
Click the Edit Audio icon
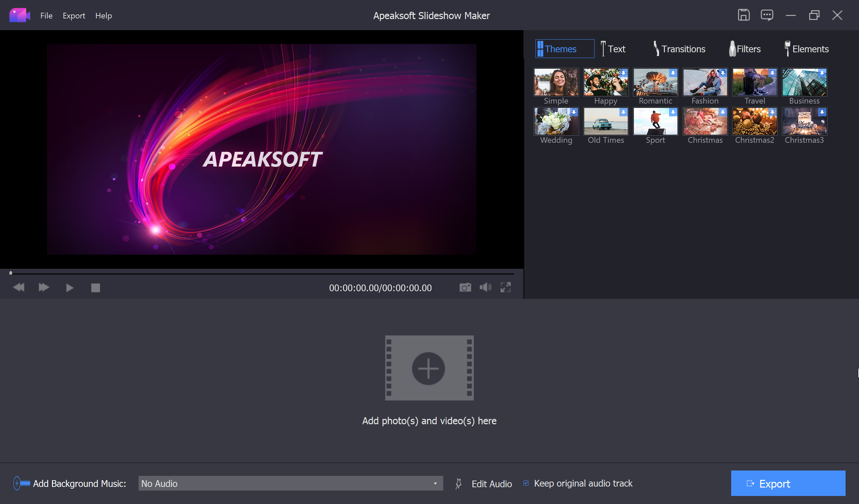pos(457,484)
